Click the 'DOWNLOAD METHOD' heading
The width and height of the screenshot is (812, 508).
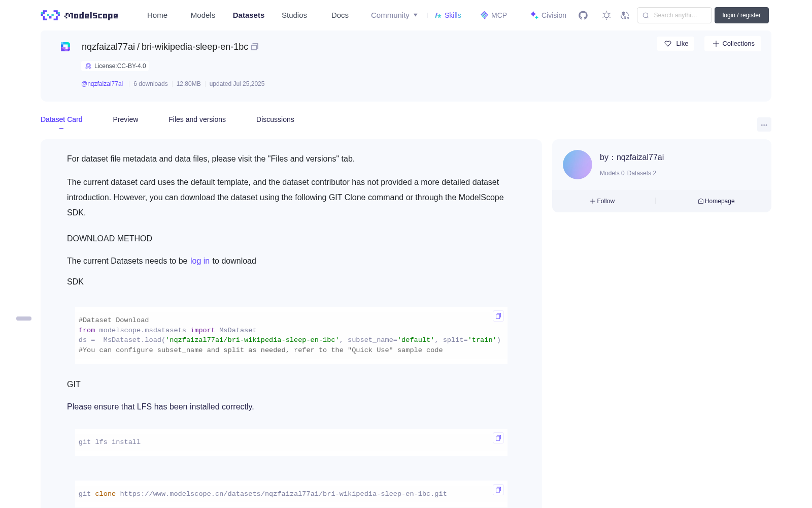[110, 239]
